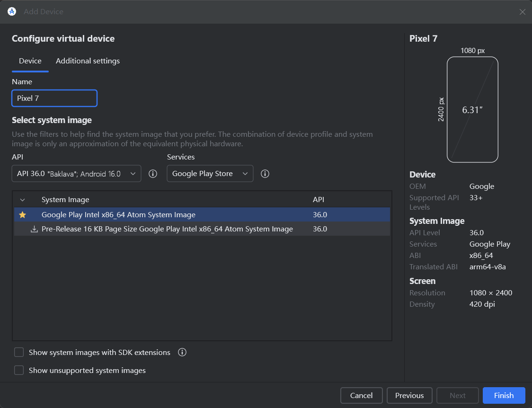The height and width of the screenshot is (408, 532).
Task: Enable showing system images with SDK extensions
Action: [x=18, y=352]
